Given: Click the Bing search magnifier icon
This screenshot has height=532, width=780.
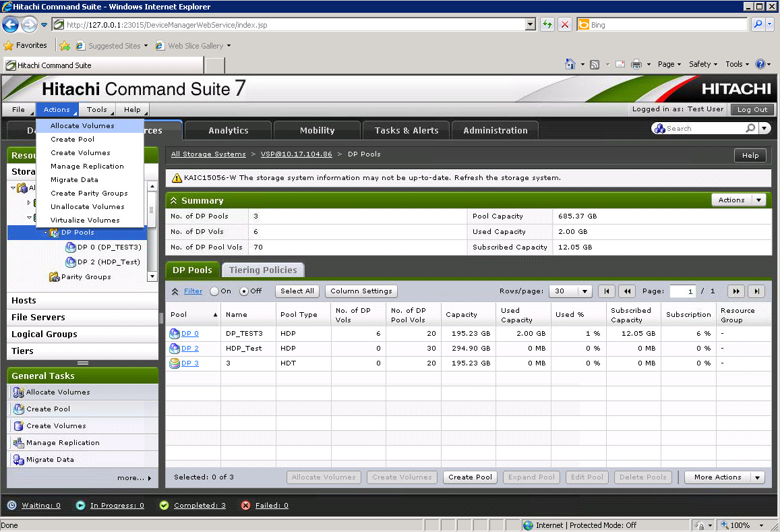Looking at the screenshot, I should pos(757,24).
